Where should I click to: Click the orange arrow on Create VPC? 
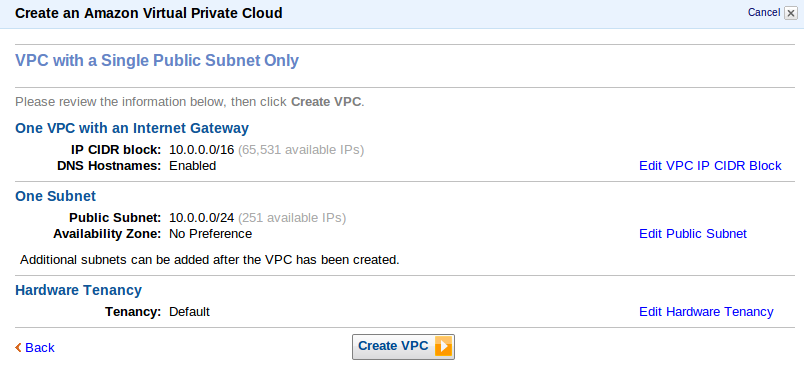pyautogui.click(x=443, y=347)
